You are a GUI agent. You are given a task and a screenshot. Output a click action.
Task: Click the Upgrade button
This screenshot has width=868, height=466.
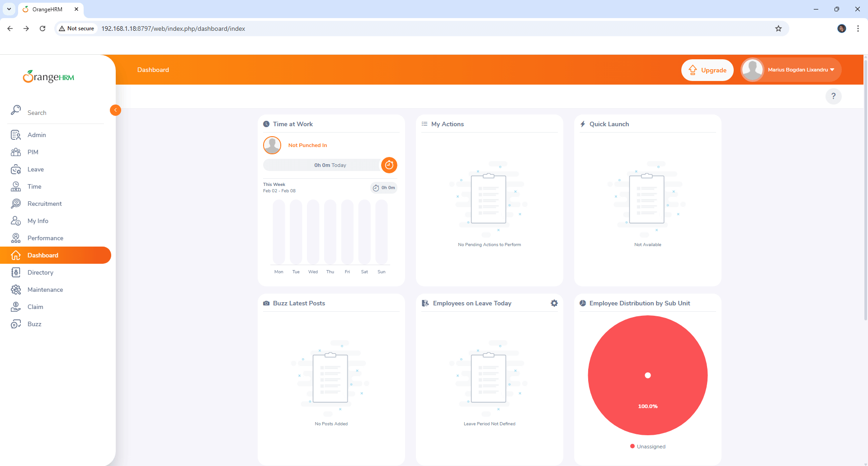pos(707,70)
